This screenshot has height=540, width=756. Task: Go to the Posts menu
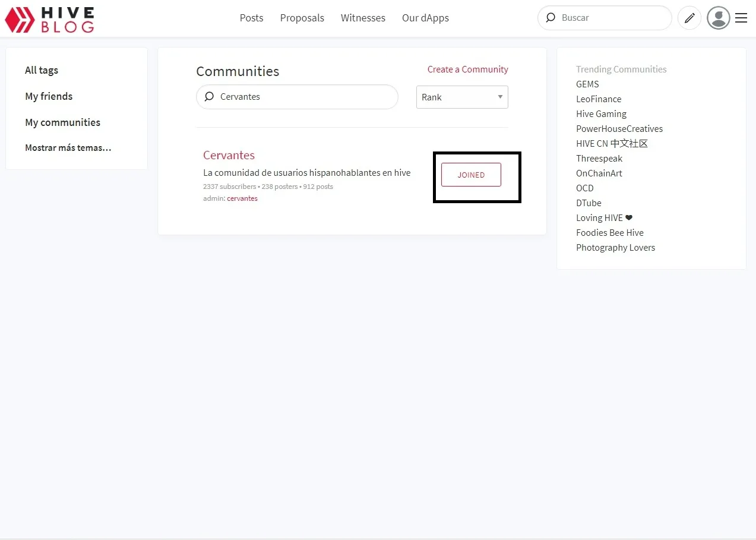251,18
